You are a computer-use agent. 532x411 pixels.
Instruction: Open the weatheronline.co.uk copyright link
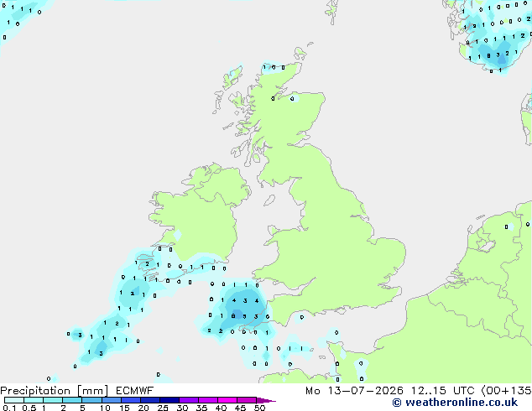pyautogui.click(x=455, y=403)
